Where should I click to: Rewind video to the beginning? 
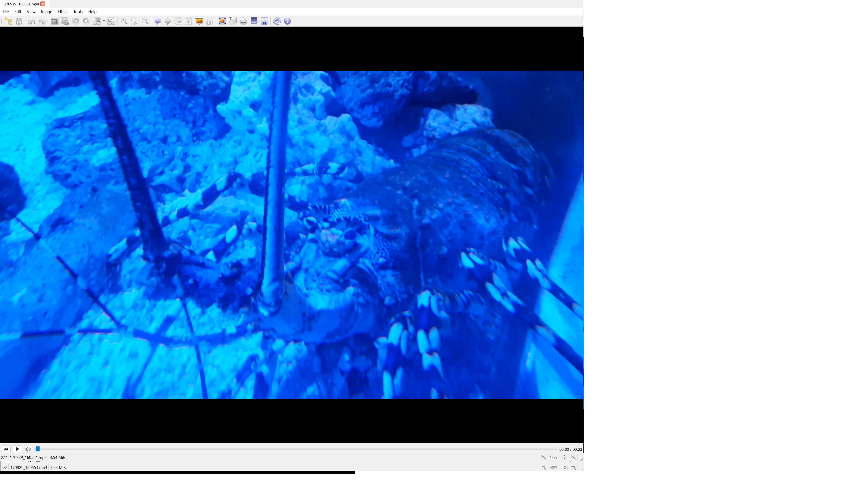point(6,449)
